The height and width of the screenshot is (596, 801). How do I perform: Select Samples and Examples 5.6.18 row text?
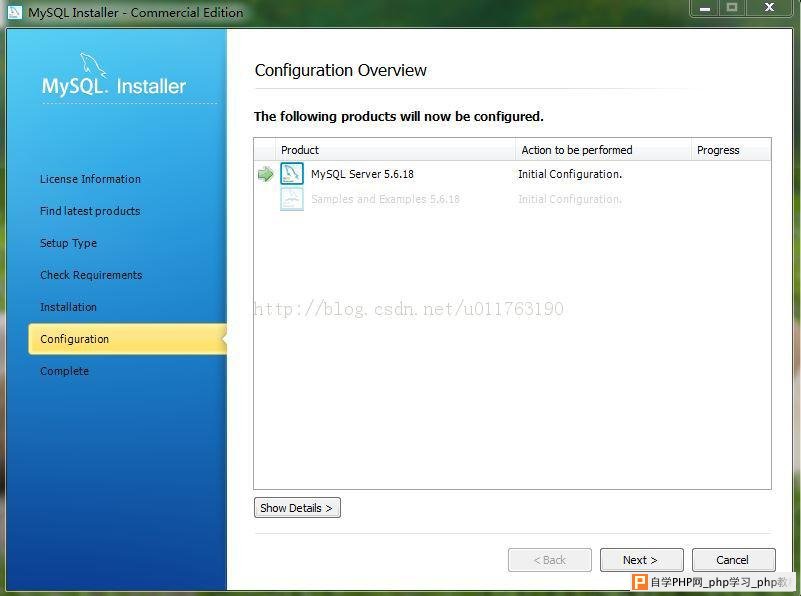(x=385, y=199)
